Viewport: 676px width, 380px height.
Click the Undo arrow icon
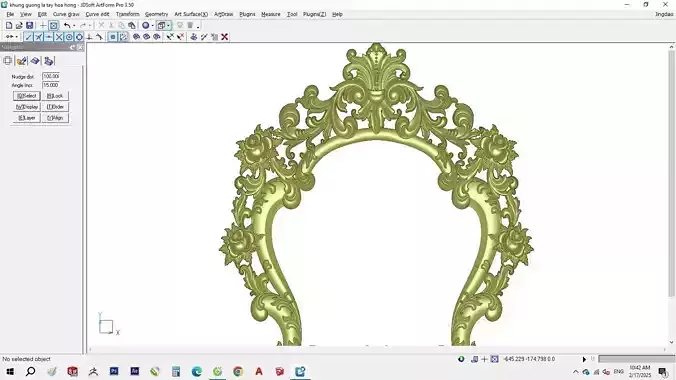click(x=67, y=25)
